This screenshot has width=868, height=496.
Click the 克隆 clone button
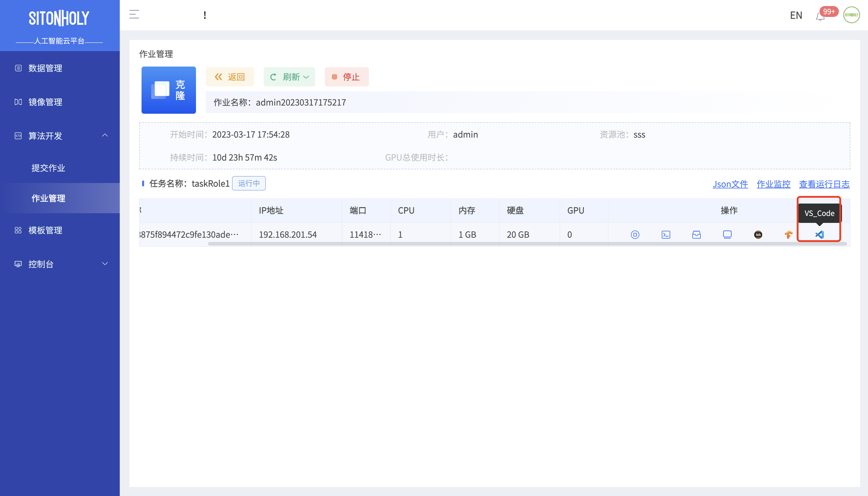point(169,90)
